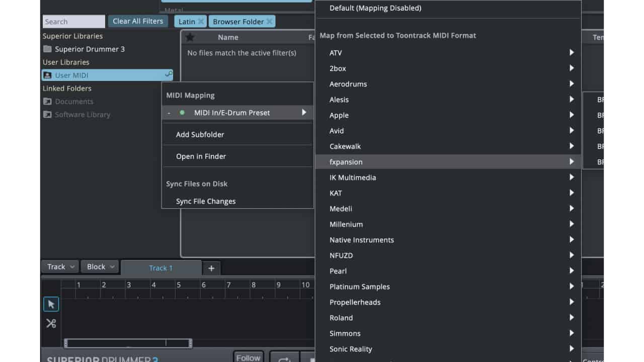Open the Millenium mapping submenu

click(x=448, y=224)
